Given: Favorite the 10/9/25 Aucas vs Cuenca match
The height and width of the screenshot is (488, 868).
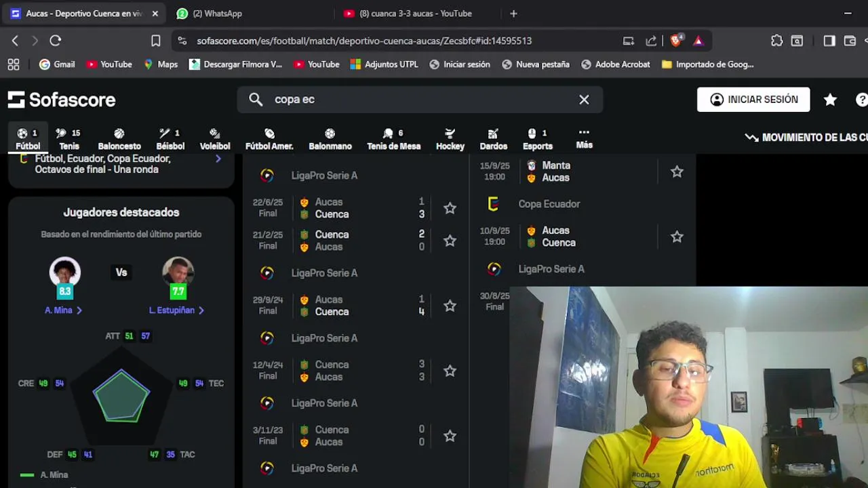Looking at the screenshot, I should (x=677, y=237).
